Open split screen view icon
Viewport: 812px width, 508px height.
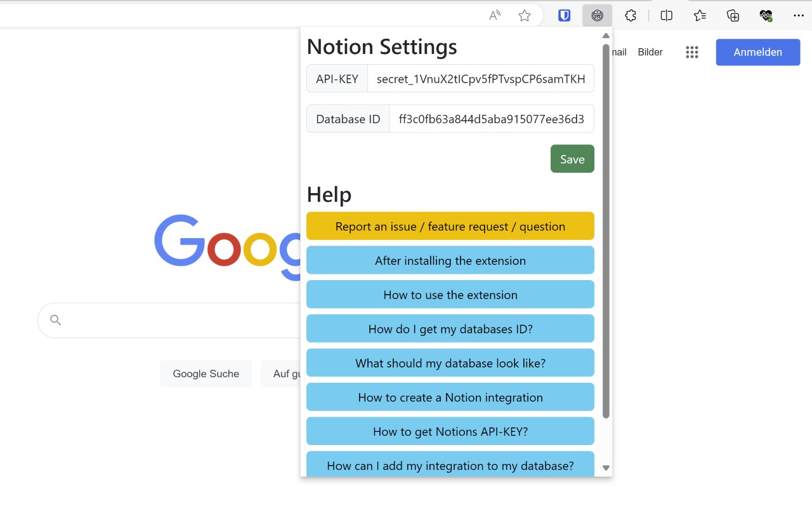coord(667,16)
